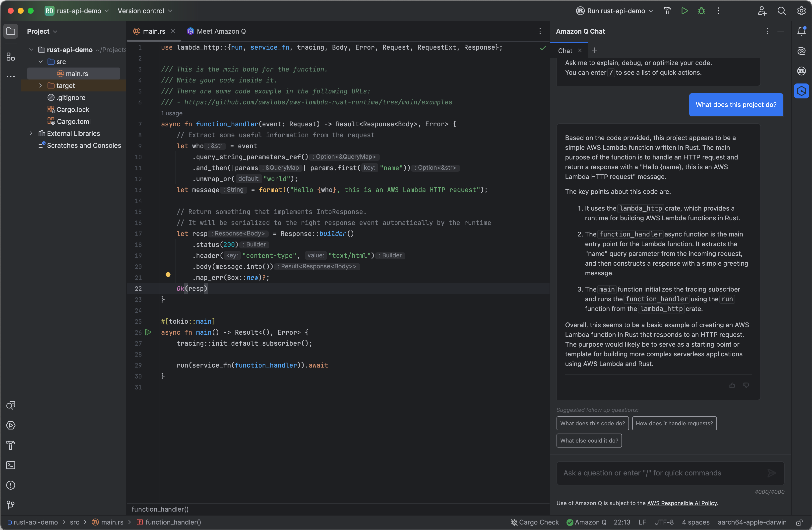The image size is (812, 530).
Task: Open the 4 spaces indent selector
Action: pyautogui.click(x=696, y=523)
